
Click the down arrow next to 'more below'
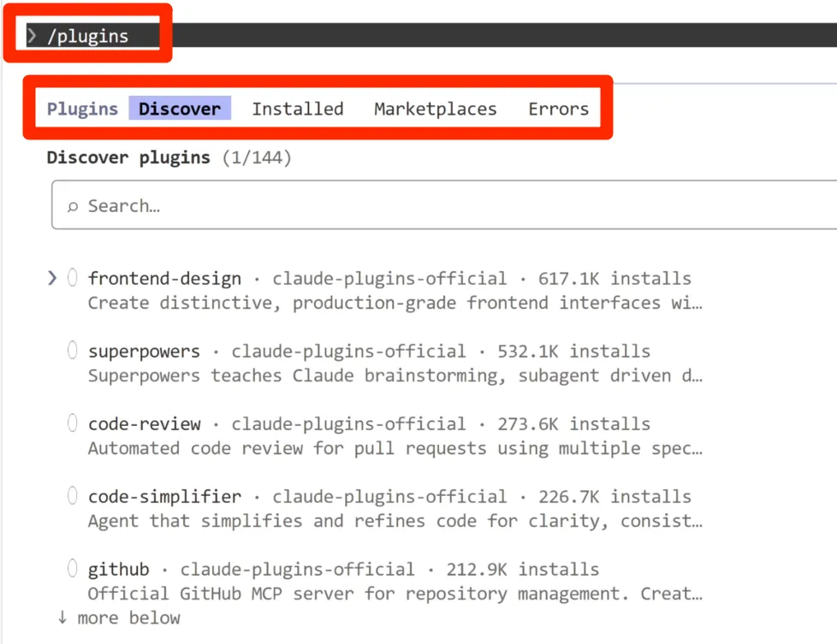pyautogui.click(x=62, y=617)
